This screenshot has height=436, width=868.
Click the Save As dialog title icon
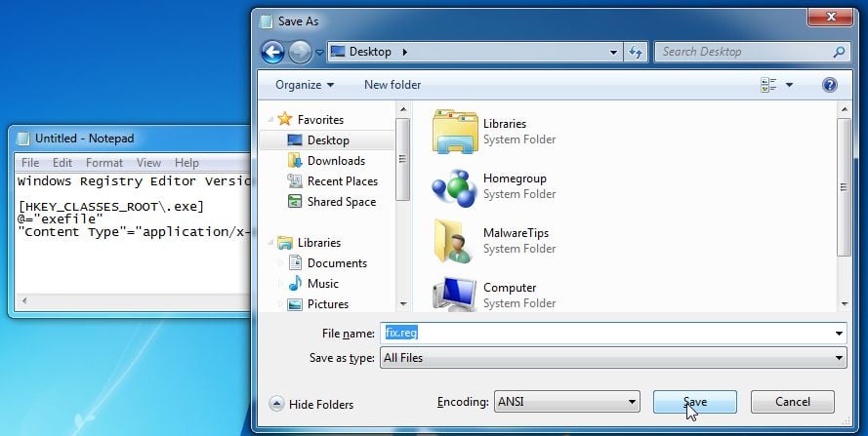[x=267, y=21]
